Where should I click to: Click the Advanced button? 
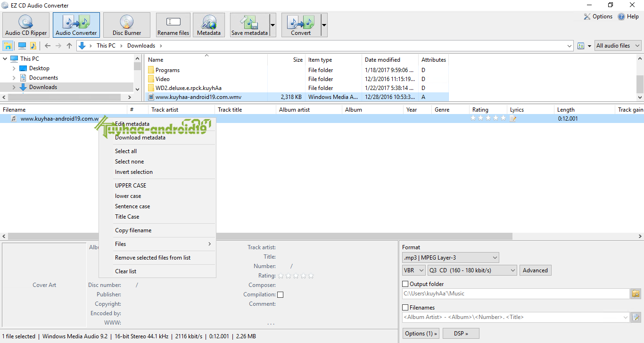pyautogui.click(x=535, y=270)
